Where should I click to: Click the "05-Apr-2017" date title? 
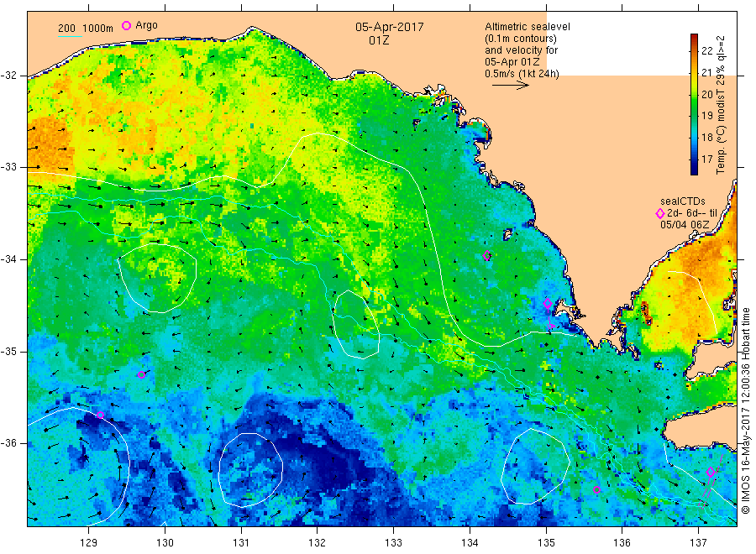click(x=390, y=27)
